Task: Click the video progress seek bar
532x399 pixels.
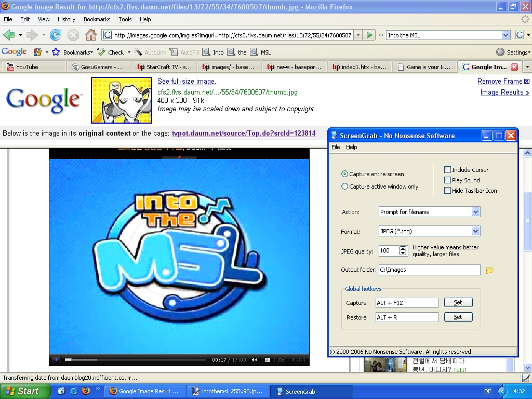Action: (x=136, y=360)
